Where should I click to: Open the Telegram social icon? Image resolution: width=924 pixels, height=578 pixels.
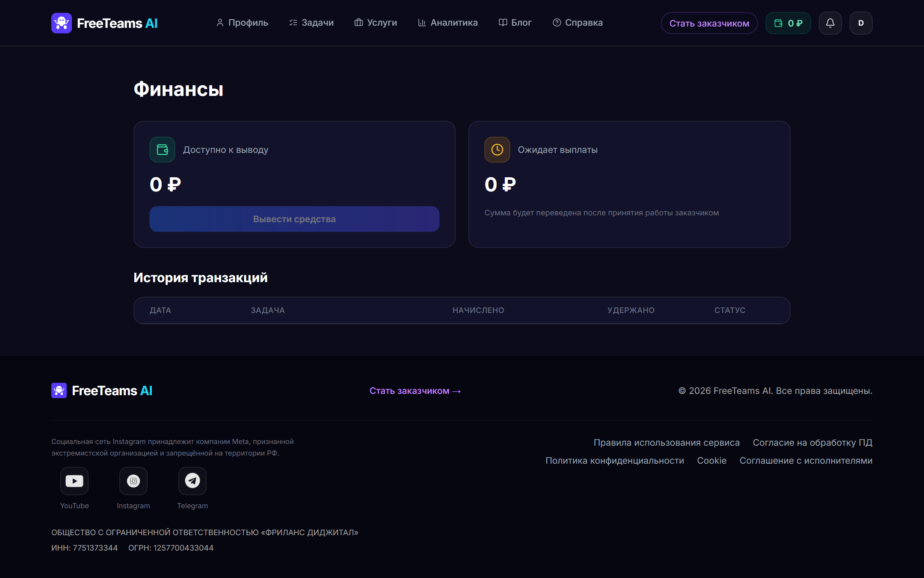click(x=192, y=481)
